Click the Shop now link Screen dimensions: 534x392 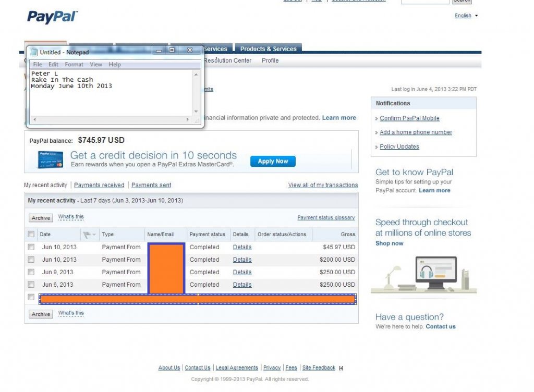(389, 243)
